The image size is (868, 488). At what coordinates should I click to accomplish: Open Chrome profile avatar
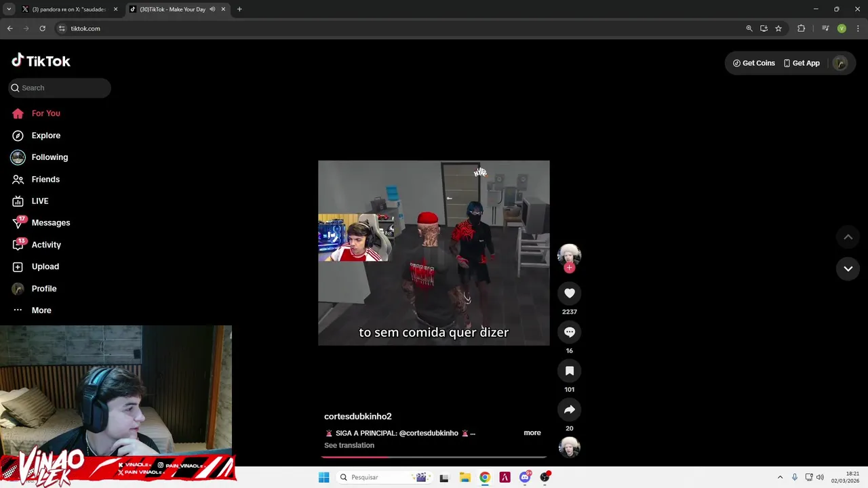pos(842,28)
